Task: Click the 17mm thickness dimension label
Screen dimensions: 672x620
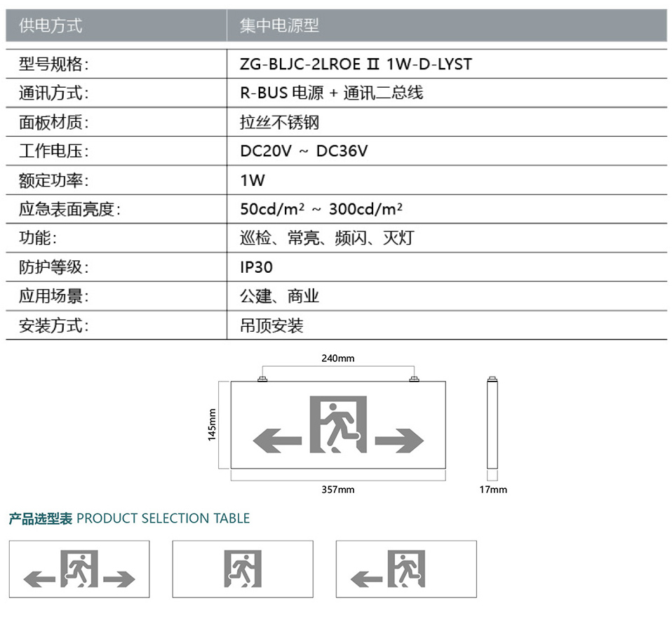Action: tap(492, 490)
